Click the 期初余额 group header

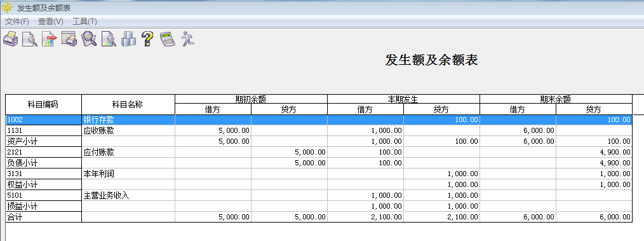tap(251, 99)
